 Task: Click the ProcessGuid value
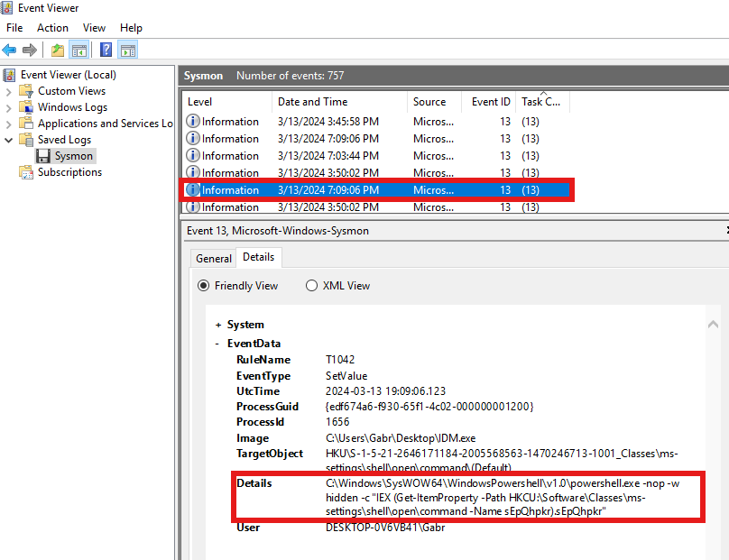click(x=429, y=407)
